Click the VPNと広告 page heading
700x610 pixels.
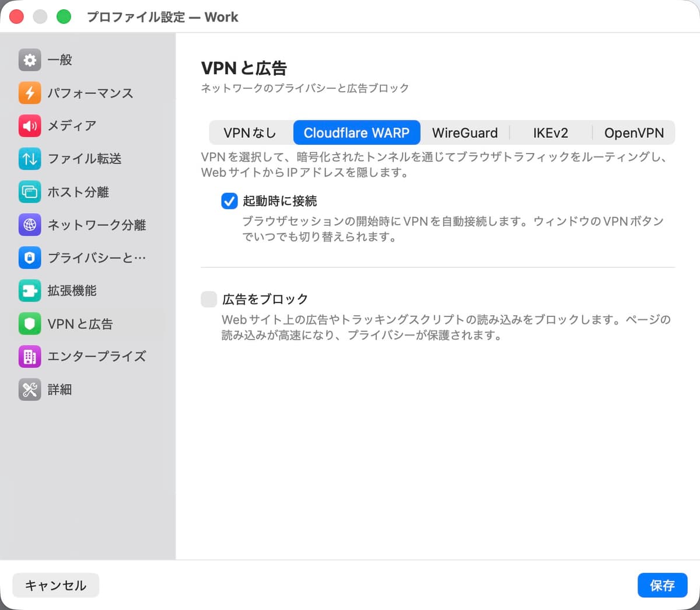[244, 68]
